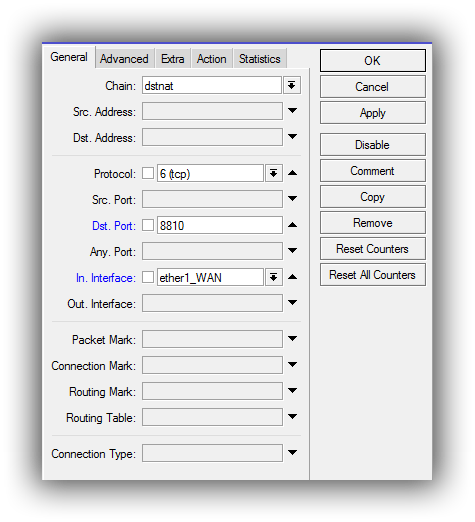Screen dimensions: 475x522
Task: Open the Chain dropdown list
Action: pyautogui.click(x=292, y=86)
